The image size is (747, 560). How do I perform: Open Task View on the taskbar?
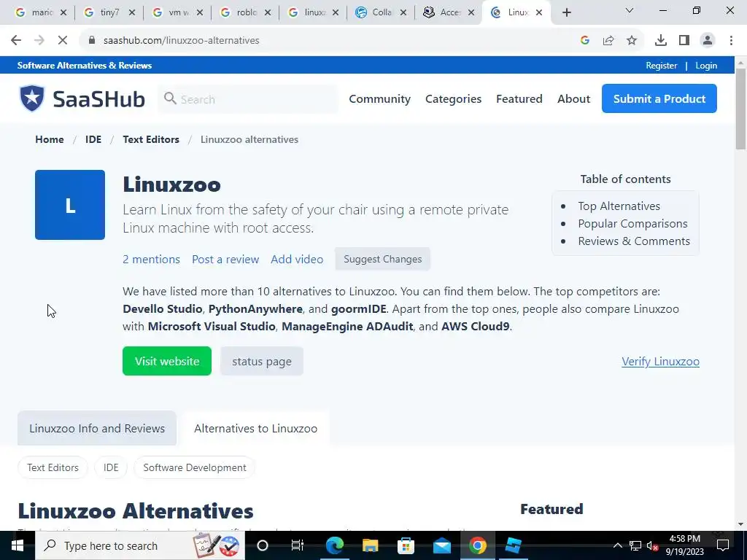[298, 545]
